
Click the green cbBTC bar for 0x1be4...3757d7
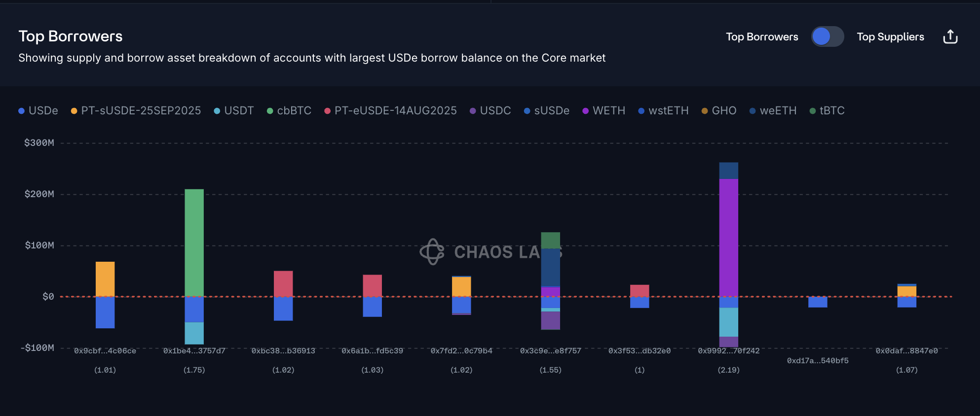(x=194, y=243)
